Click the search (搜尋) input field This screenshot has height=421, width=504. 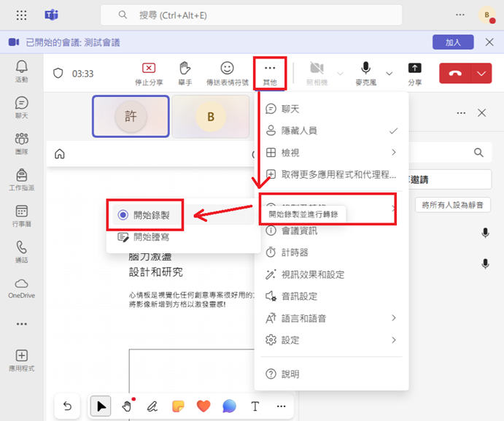coord(270,15)
